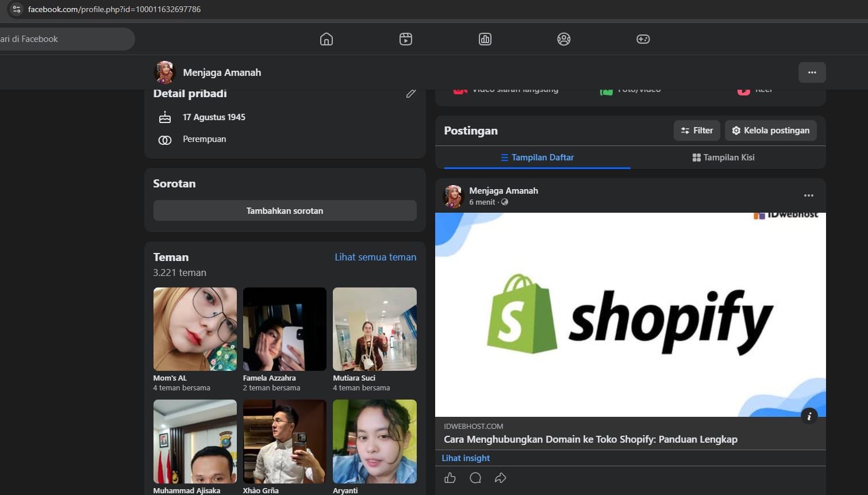This screenshot has height=495, width=868.
Task: Edit personal details with the pencil icon
Action: pos(411,93)
